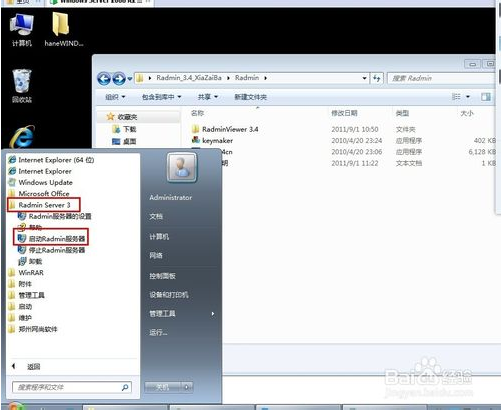Click the 新建文件夹 button
Screen dimensions: 501x410
tap(250, 97)
